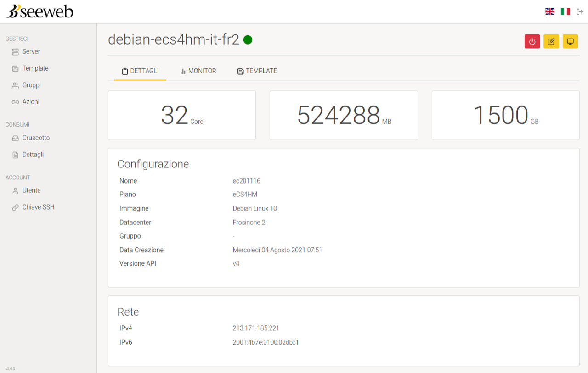588x373 pixels.
Task: Click the Server sidebar icon
Action: pos(15,52)
